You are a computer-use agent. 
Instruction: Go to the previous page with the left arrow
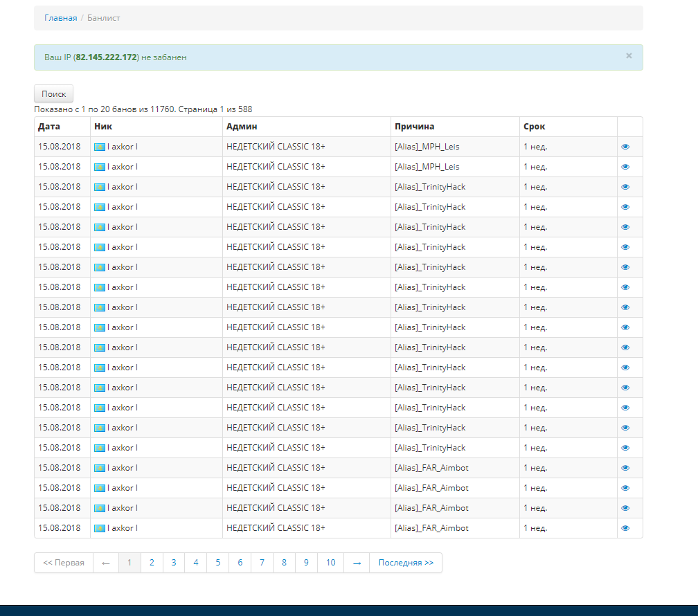pyautogui.click(x=106, y=563)
